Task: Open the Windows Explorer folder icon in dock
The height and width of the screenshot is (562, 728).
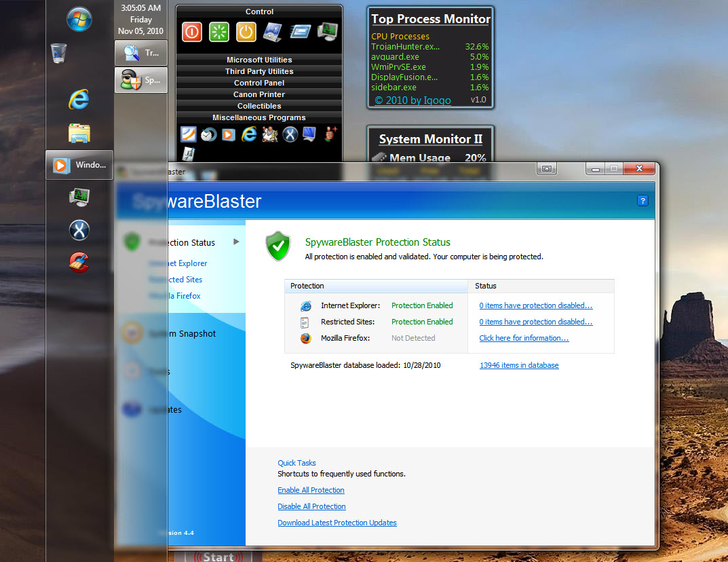Action: (79, 133)
